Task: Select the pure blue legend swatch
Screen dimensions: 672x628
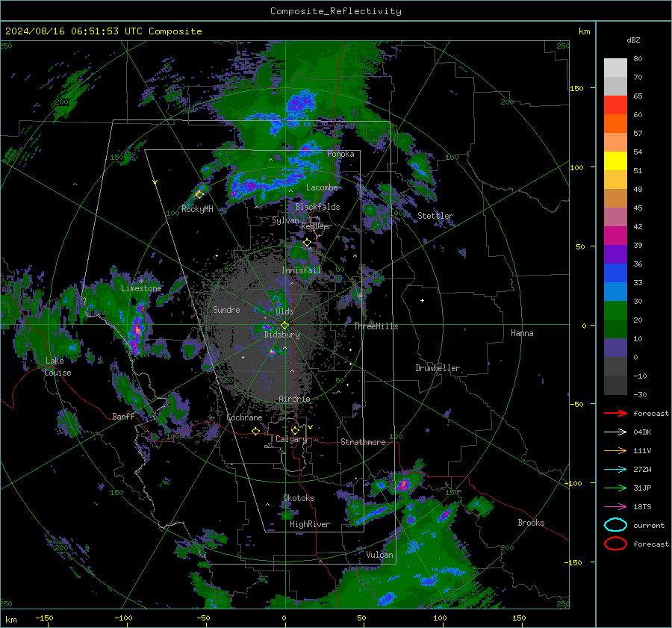Action: point(615,273)
